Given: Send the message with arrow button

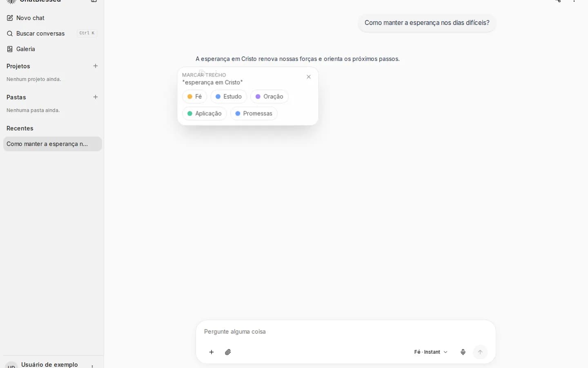Looking at the screenshot, I should tap(480, 352).
